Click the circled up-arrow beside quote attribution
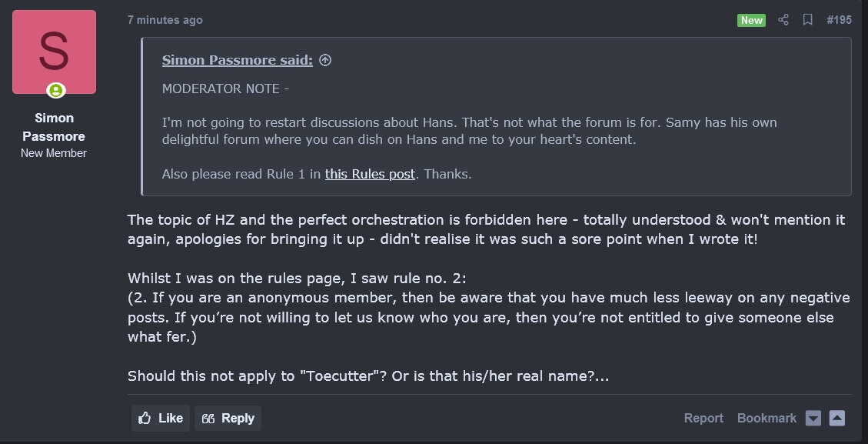Image resolution: width=868 pixels, height=444 pixels. click(325, 60)
